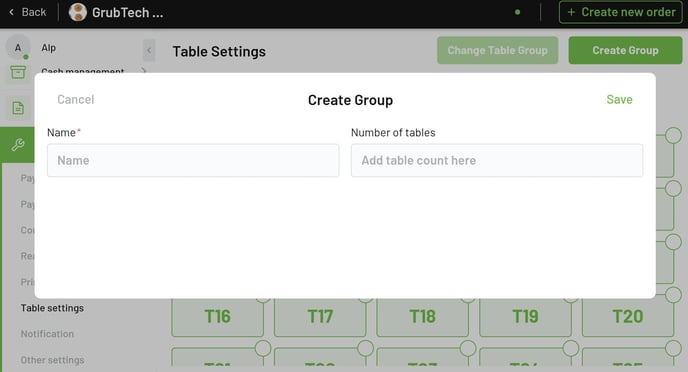Collapse the sidebar with chevron button

point(149,50)
